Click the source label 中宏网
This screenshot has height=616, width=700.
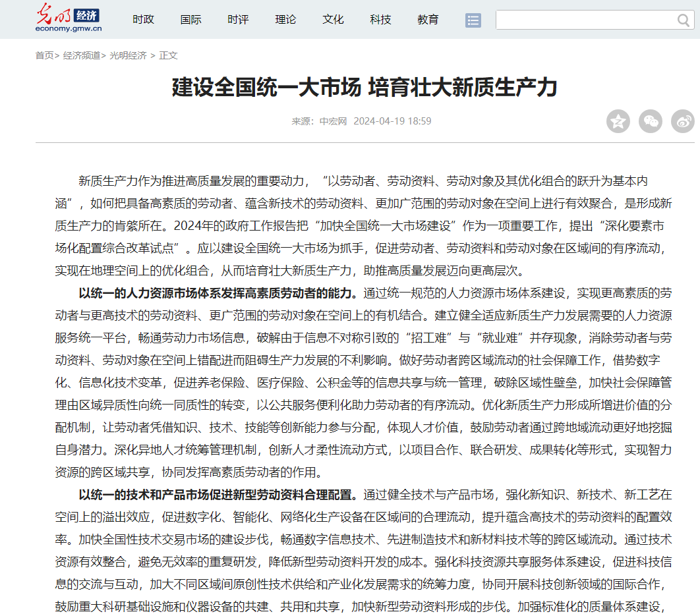[333, 121]
